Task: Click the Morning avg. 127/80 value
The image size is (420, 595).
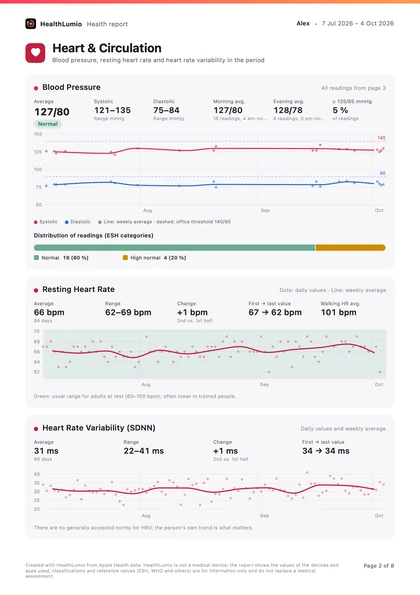Action: (228, 110)
